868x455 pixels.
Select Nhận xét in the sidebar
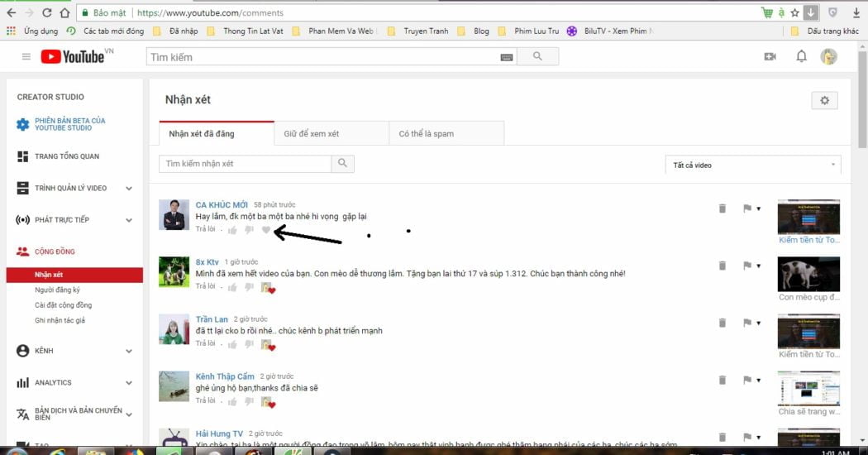[x=74, y=275]
